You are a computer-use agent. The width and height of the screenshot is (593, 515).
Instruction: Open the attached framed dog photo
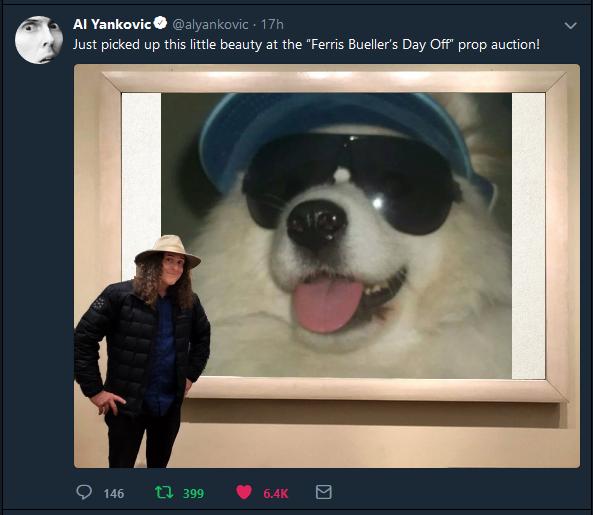[x=327, y=266]
